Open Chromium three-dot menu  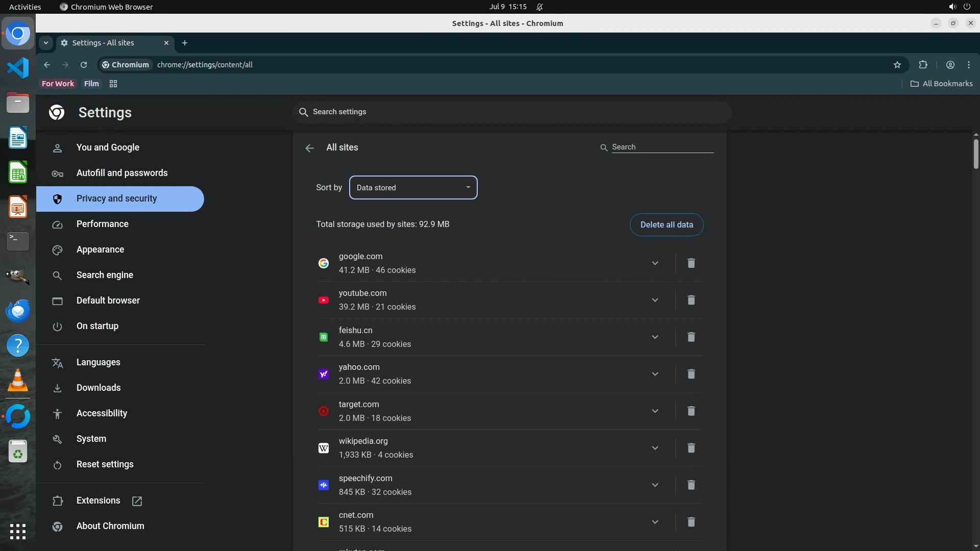tap(969, 65)
